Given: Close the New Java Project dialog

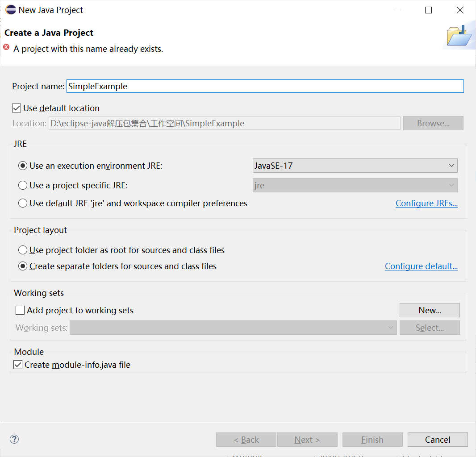Looking at the screenshot, I should pyautogui.click(x=460, y=10).
